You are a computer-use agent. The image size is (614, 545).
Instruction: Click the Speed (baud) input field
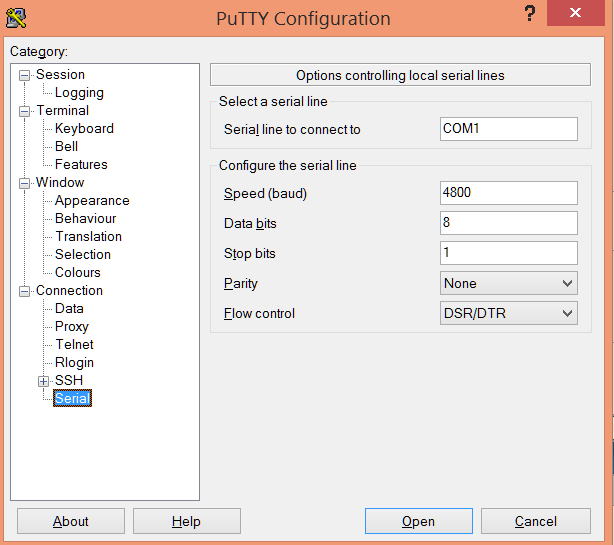coord(509,193)
